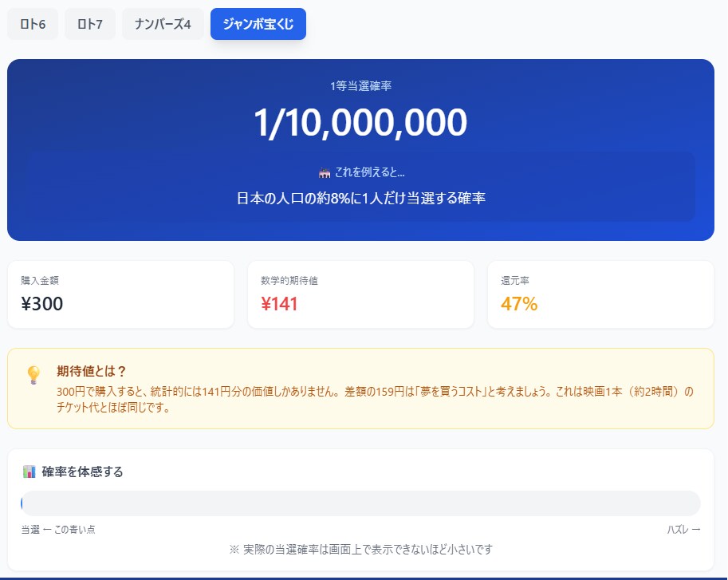Screen dimensions: 728x580
Task: Click the ※ 実際の当選確率 footnote
Action: (360, 550)
